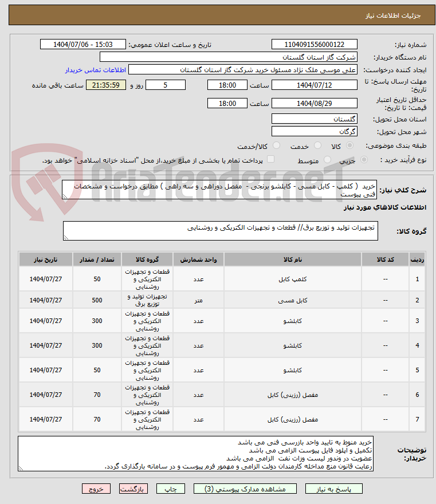Click the اطلاعات کالاهای مورد نیاز section heading
Screen dimensions: 436x504
pyautogui.click(x=385, y=207)
